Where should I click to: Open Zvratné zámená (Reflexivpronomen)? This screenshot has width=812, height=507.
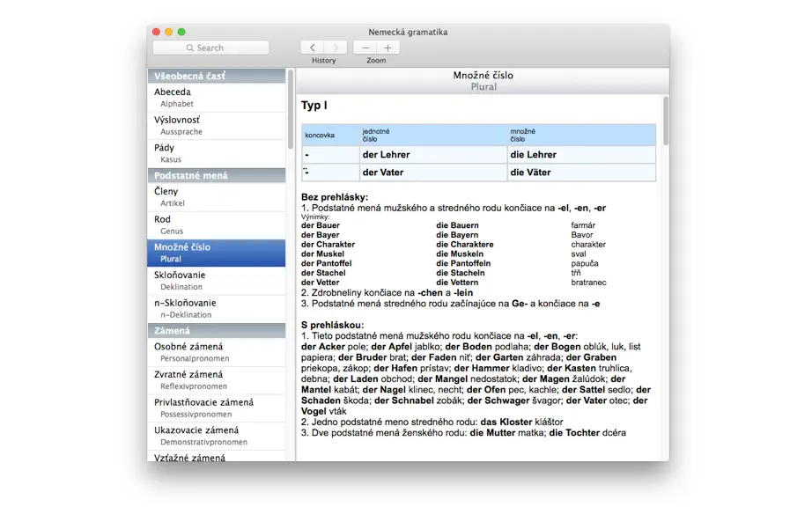217,379
